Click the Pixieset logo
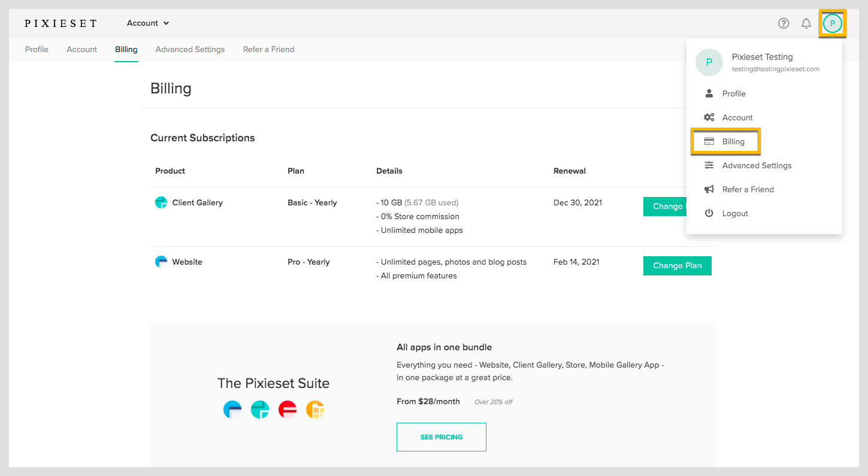 tap(61, 23)
